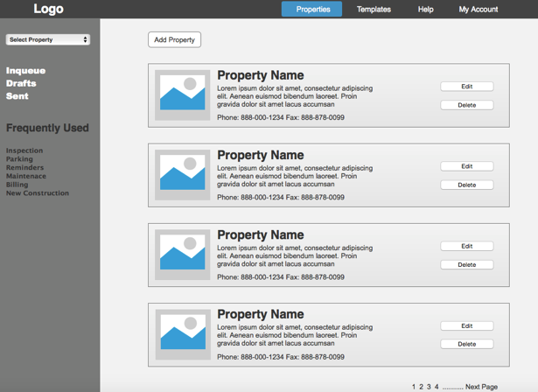The width and height of the screenshot is (538, 392).
Task: Open New Construction in the sidebar
Action: (x=38, y=193)
